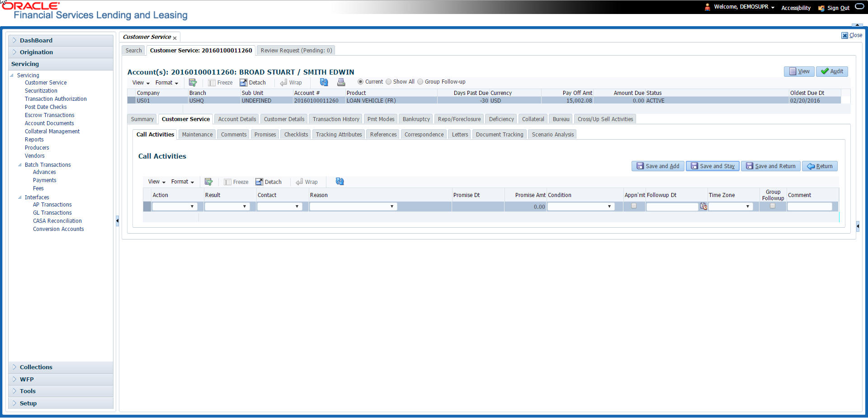
Task: Click the Sign Out link
Action: coord(838,8)
